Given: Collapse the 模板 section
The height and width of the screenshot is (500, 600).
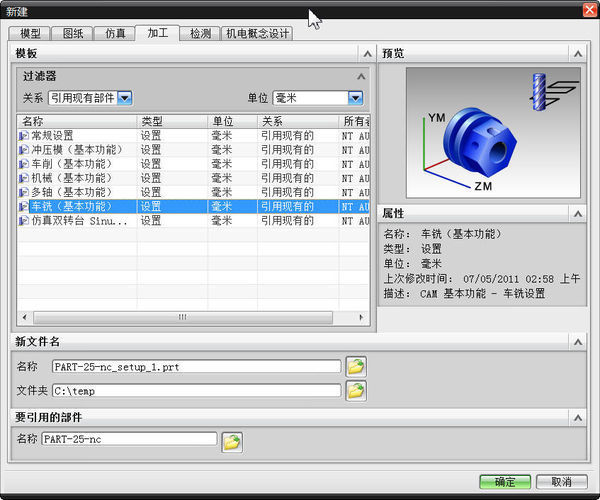Looking at the screenshot, I should [x=368, y=54].
